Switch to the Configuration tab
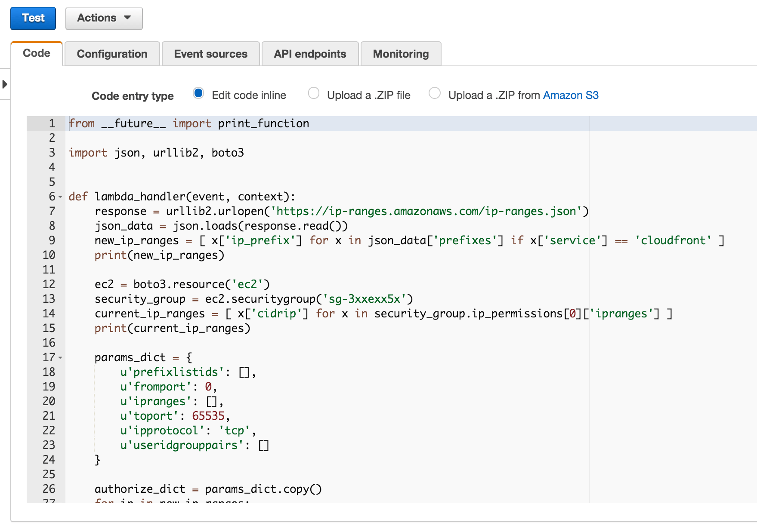The image size is (757, 532). click(x=112, y=54)
